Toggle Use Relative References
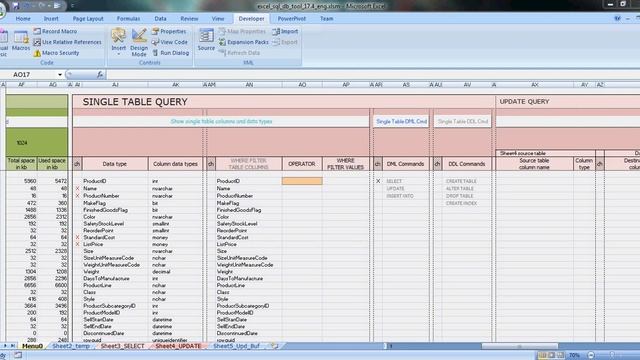Screen dimensions: 640x360 pyautogui.click(x=67, y=42)
